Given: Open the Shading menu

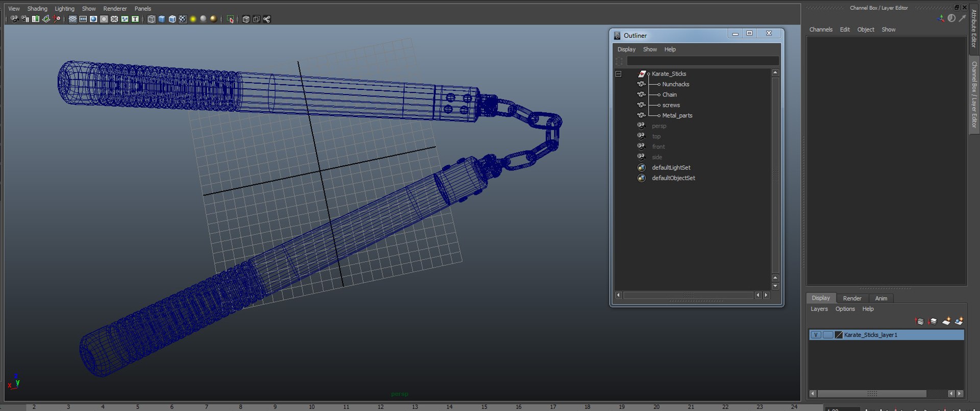Looking at the screenshot, I should pos(37,9).
